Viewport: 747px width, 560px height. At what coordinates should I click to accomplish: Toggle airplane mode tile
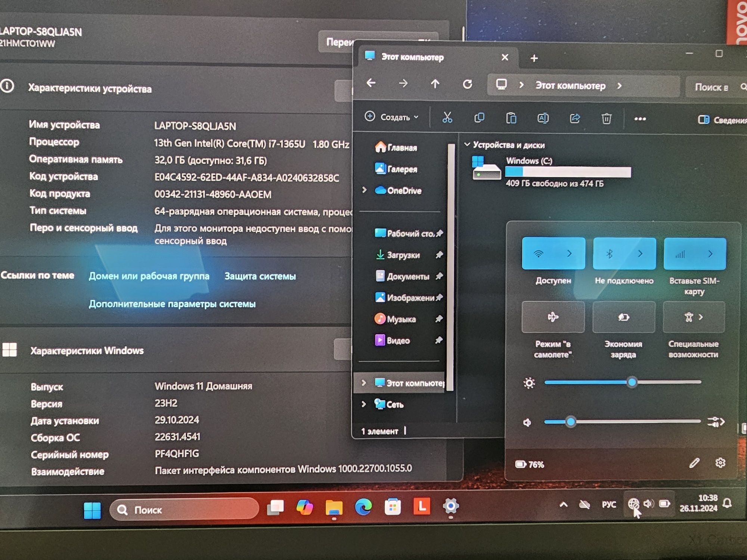click(553, 317)
